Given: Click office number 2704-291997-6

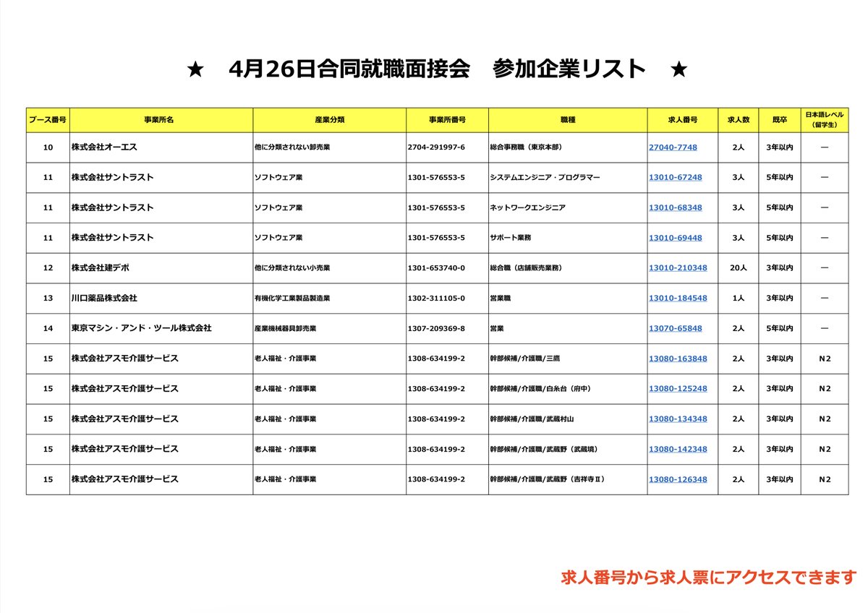Looking at the screenshot, I should pos(436,147).
